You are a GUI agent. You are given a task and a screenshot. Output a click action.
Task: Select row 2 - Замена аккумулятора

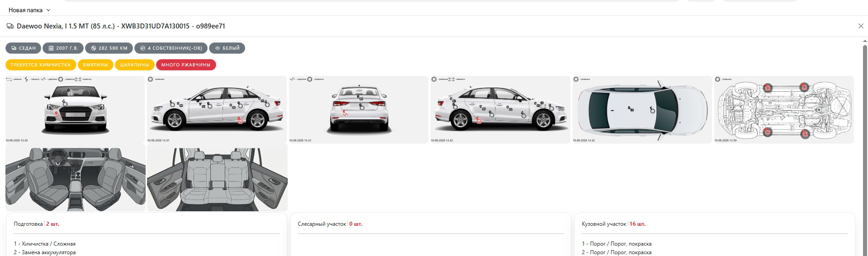pyautogui.click(x=45, y=252)
